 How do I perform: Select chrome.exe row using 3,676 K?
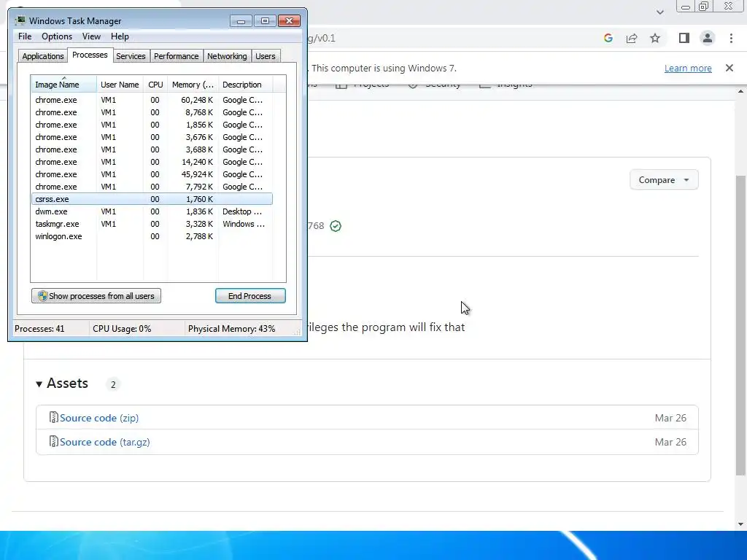[x=152, y=137]
